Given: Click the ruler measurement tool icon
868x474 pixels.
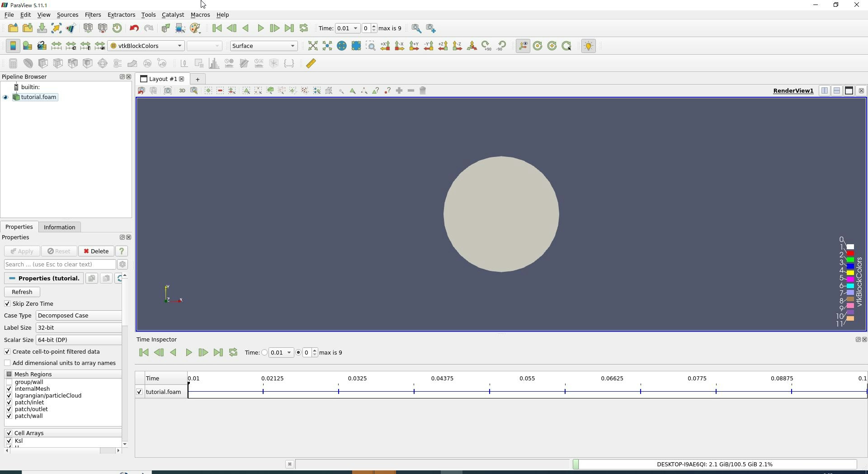Looking at the screenshot, I should 311,64.
